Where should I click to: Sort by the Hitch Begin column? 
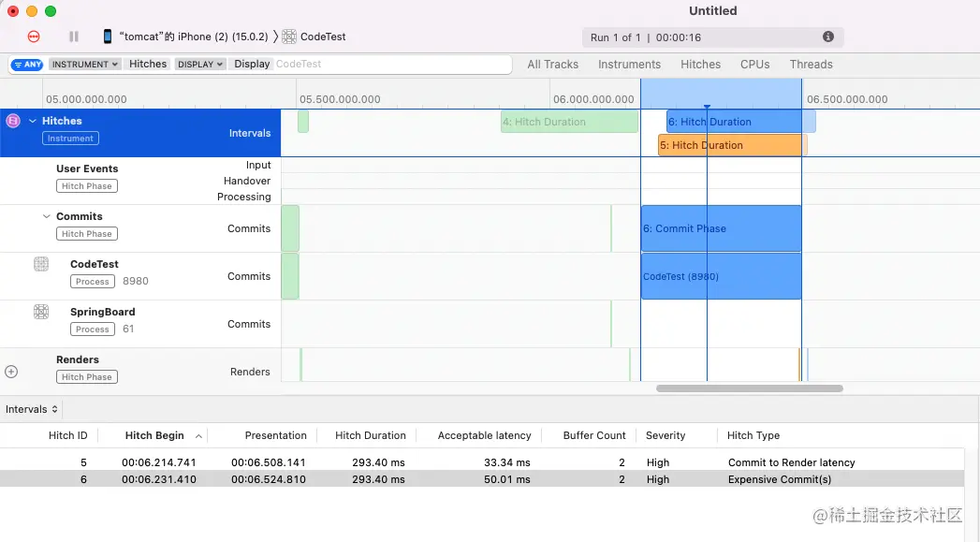click(x=154, y=435)
